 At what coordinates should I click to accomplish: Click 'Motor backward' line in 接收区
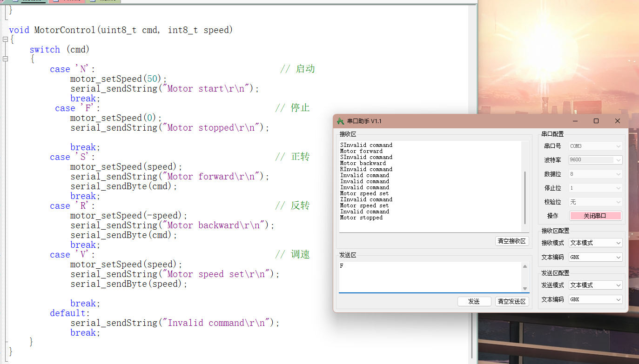(363, 163)
